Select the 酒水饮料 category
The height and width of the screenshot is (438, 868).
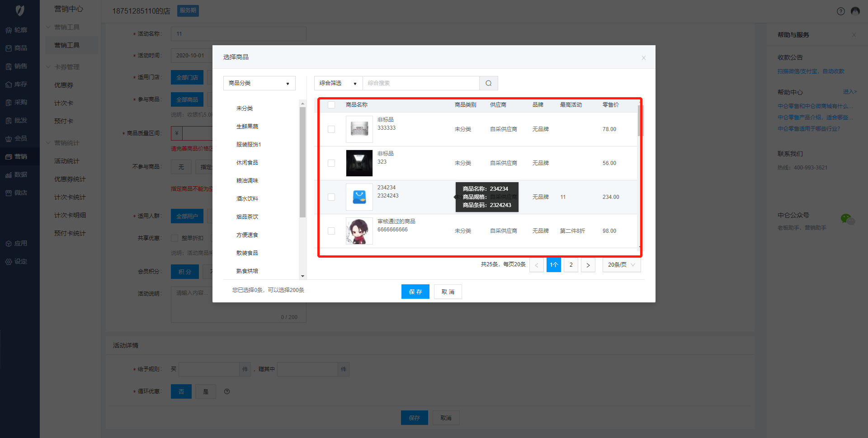tap(247, 199)
